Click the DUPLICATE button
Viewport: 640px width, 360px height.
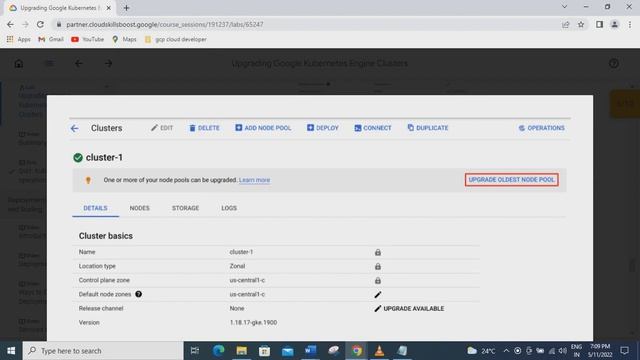click(x=428, y=128)
